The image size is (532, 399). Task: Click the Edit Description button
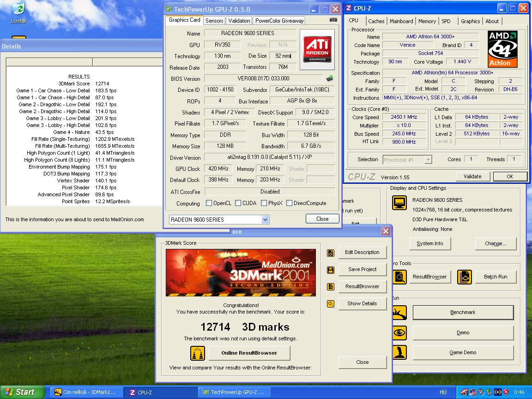(x=363, y=253)
